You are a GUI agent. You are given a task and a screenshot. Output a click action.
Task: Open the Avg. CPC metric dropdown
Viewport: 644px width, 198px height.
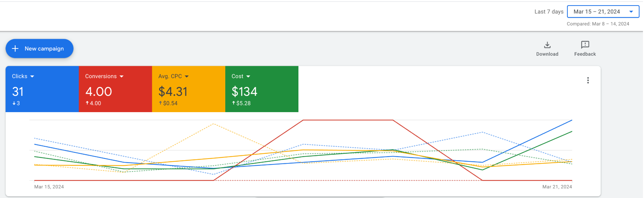[187, 76]
